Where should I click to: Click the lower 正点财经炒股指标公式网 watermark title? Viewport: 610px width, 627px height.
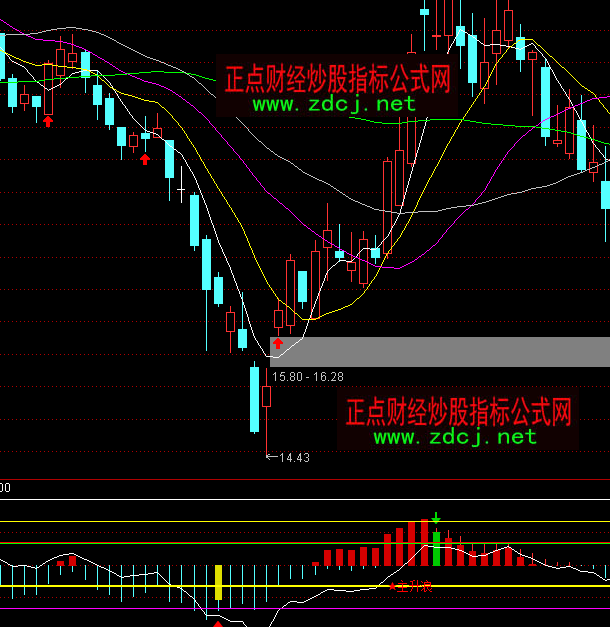457,411
